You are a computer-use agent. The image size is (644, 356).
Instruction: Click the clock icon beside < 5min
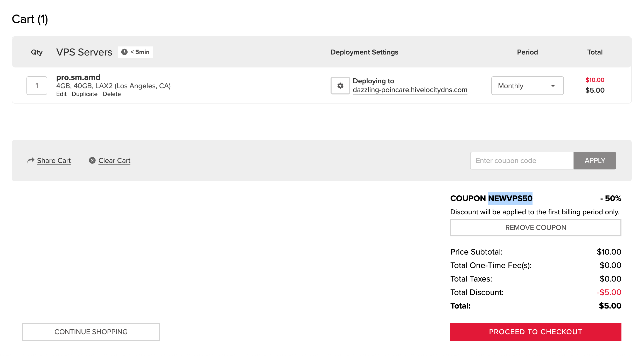click(124, 52)
